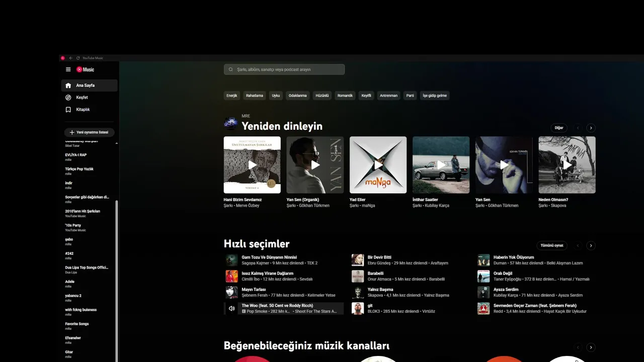This screenshot has width=644, height=362.
Task: Play Hani Bizim Sevdamız album cover
Action: pos(252,165)
